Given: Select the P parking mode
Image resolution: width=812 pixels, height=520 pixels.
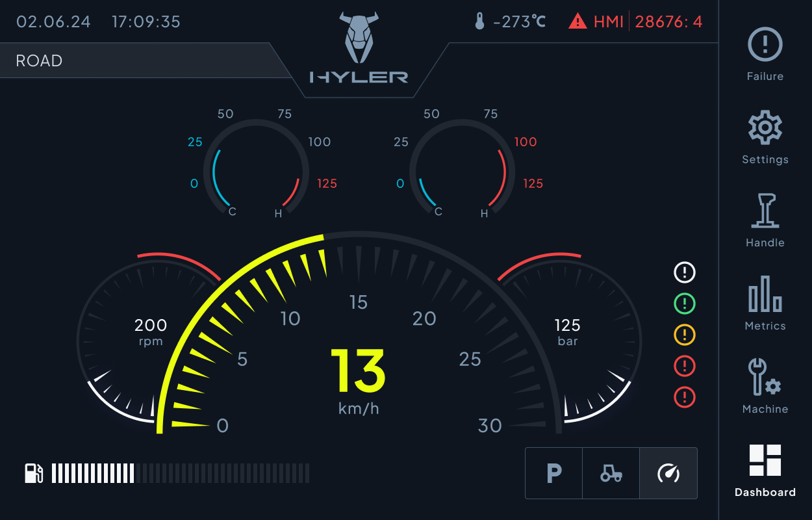Looking at the screenshot, I should (x=553, y=473).
